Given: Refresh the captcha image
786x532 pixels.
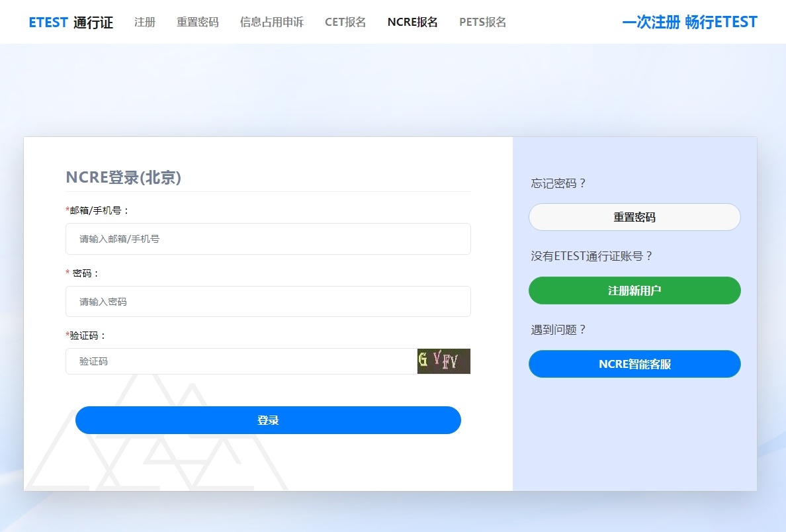Looking at the screenshot, I should tap(443, 361).
